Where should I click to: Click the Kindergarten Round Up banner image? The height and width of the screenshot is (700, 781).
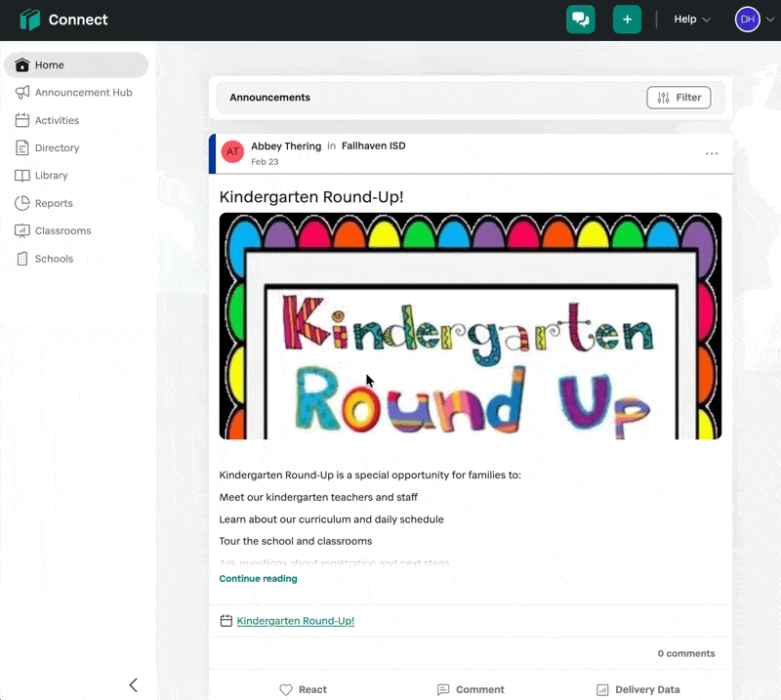coord(470,326)
